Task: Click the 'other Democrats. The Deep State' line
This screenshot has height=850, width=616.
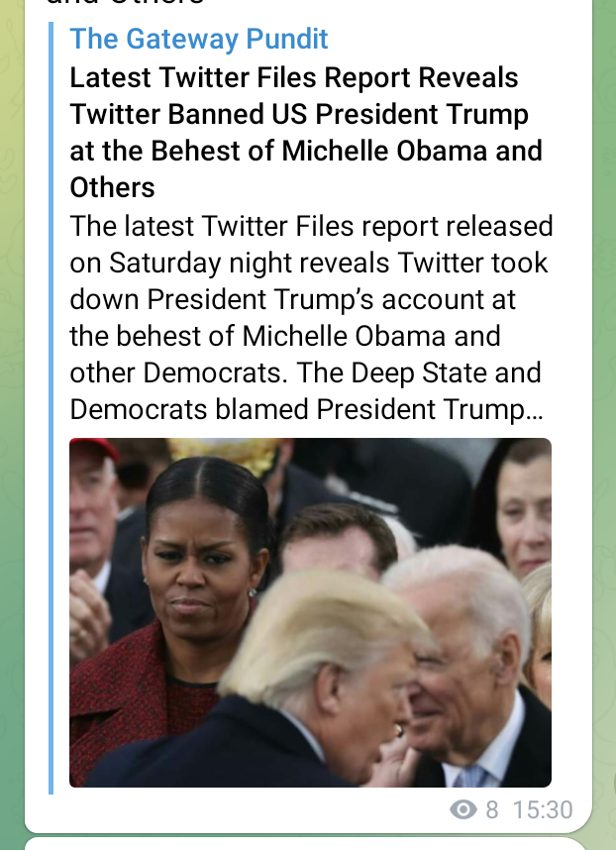Action: tap(306, 372)
